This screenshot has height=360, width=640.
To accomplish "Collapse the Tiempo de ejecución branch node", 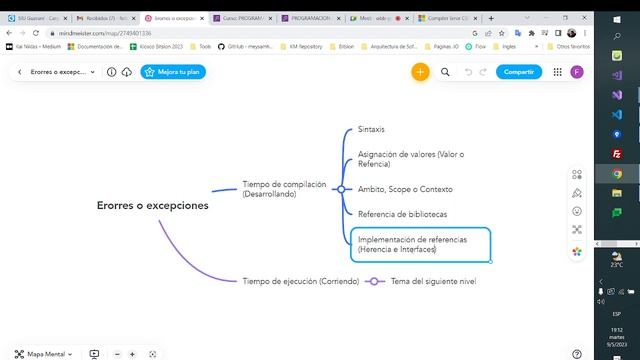I will pos(374,281).
